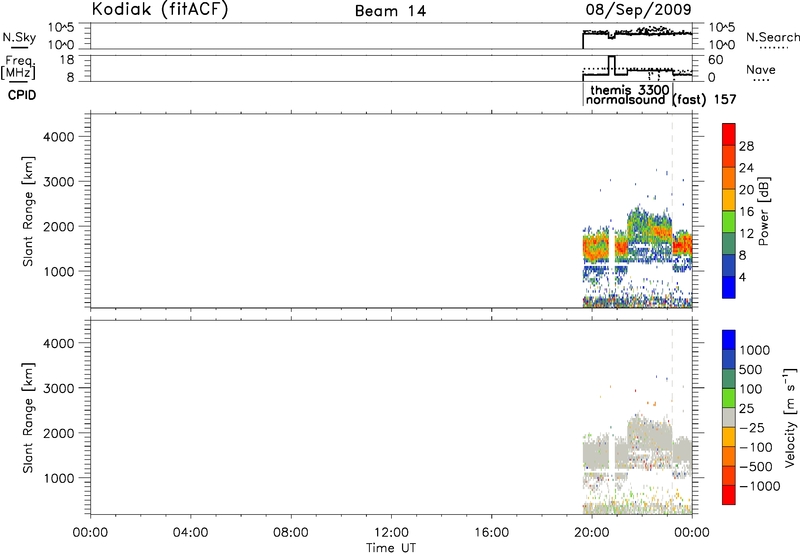Viewport: 800px width, 554px height.
Task: Click the 'Nave' legend label
Action: pyautogui.click(x=761, y=70)
